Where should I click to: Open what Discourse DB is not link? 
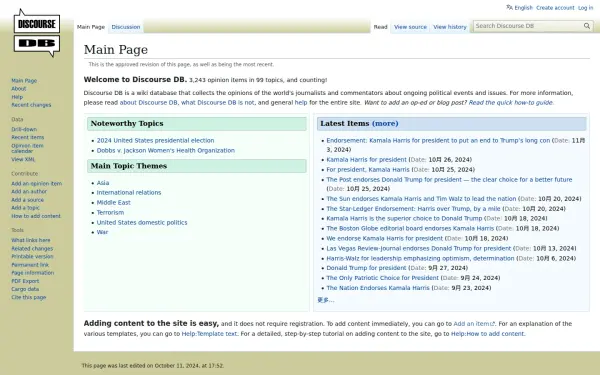[218, 103]
